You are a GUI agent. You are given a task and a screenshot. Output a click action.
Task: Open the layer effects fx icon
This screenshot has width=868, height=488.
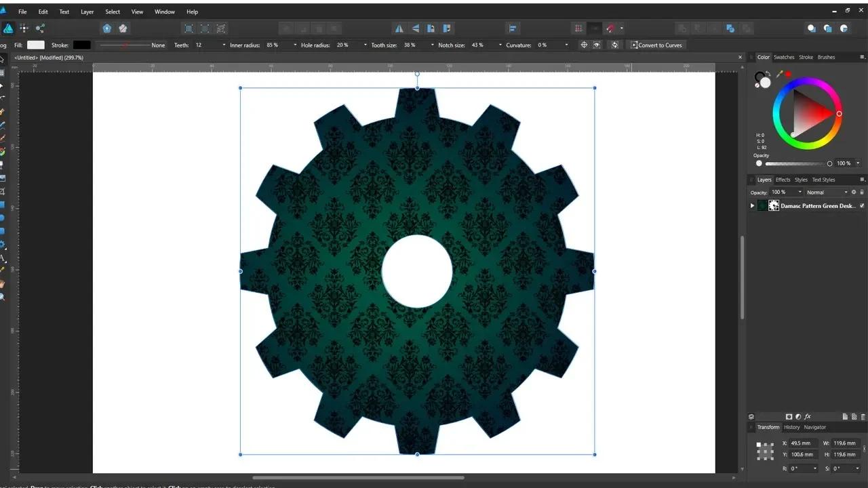[x=808, y=416]
